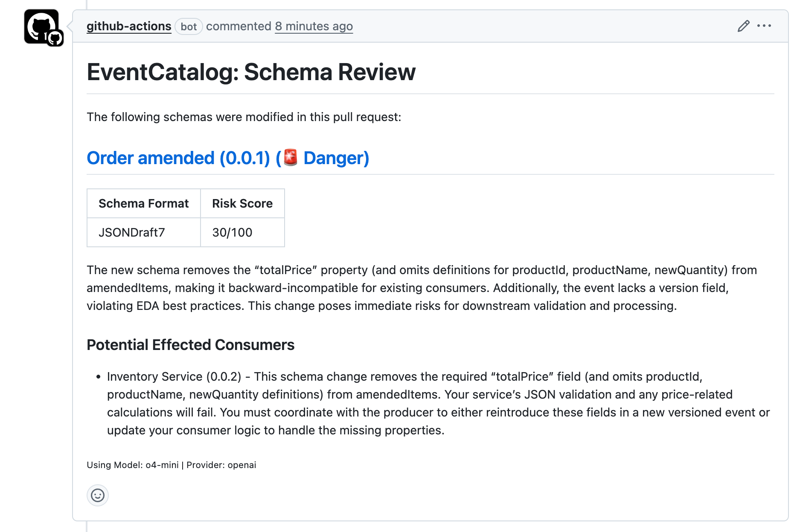Toggle a thumbs-up reaction via smiley control

[98, 495]
